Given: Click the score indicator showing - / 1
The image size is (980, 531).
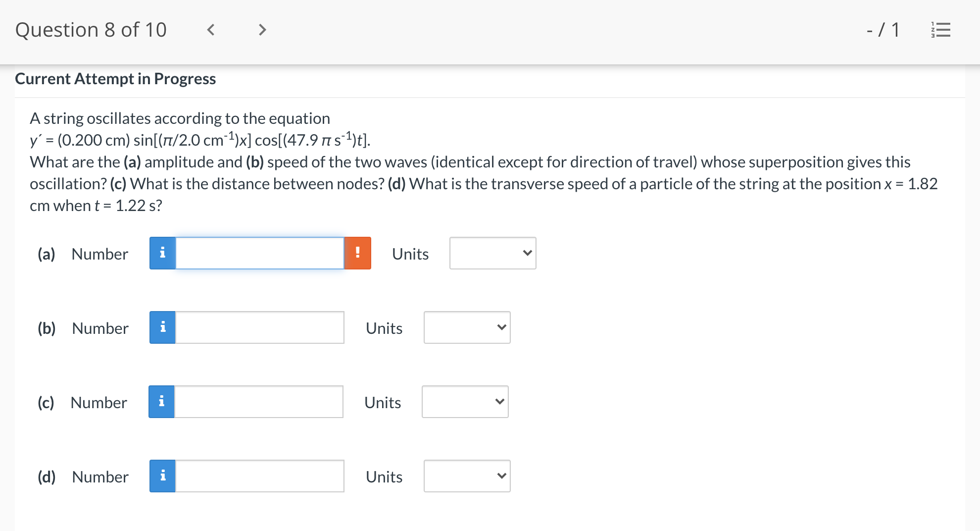Looking at the screenshot, I should click(x=884, y=30).
